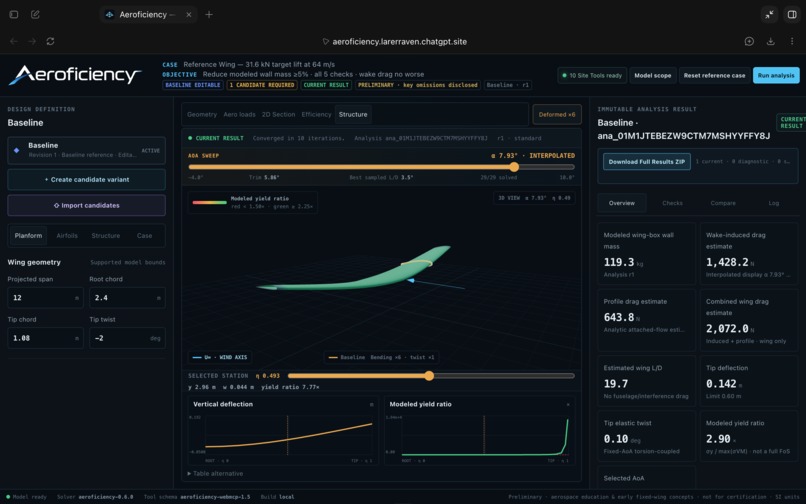This screenshot has height=504, width=806.
Task: Click the Modeled yield ratio color legend
Action: 252,202
